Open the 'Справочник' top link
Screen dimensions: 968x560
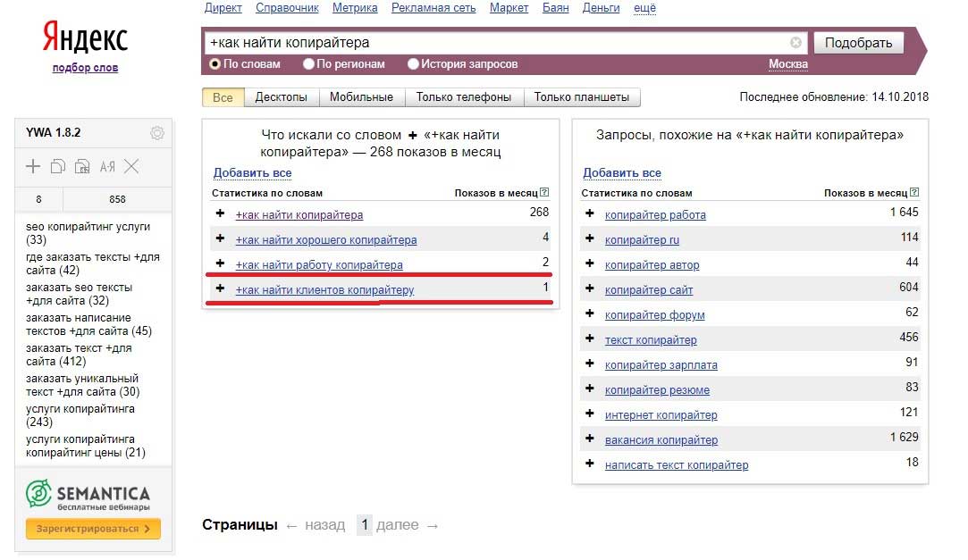287,8
